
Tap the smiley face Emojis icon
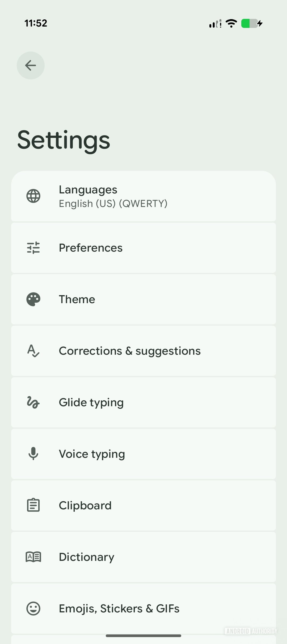point(33,608)
